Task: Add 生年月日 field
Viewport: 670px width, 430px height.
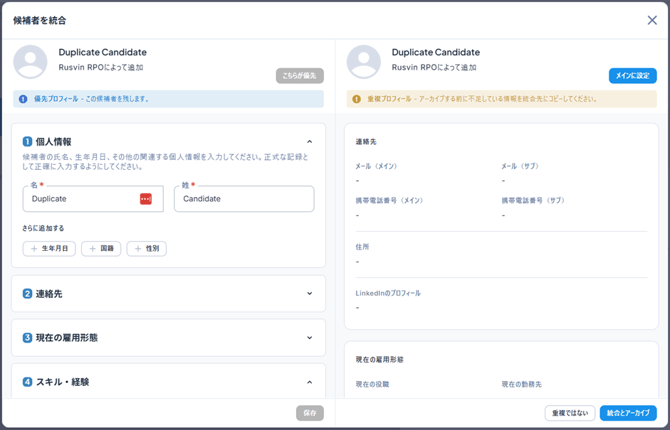Action: 49,249
